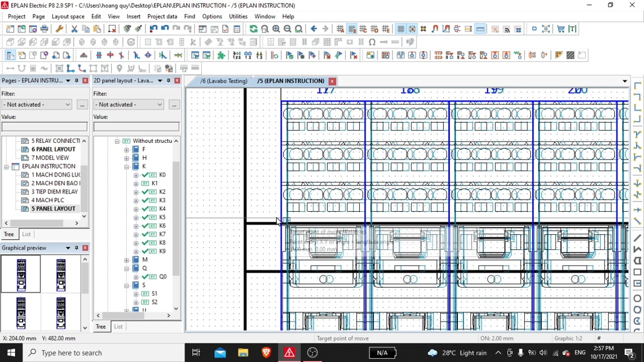The width and height of the screenshot is (644, 362).
Task: Click the Copy icon in the toolbar
Action: pos(86,29)
